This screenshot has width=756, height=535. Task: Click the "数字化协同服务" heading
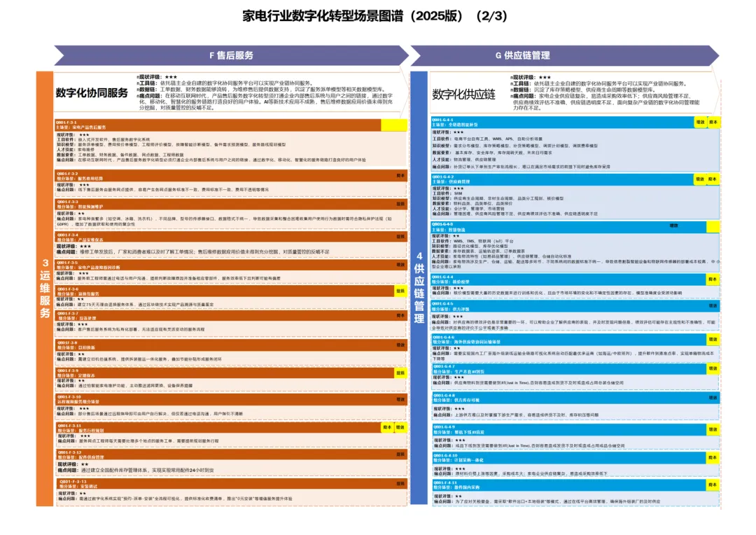point(92,92)
